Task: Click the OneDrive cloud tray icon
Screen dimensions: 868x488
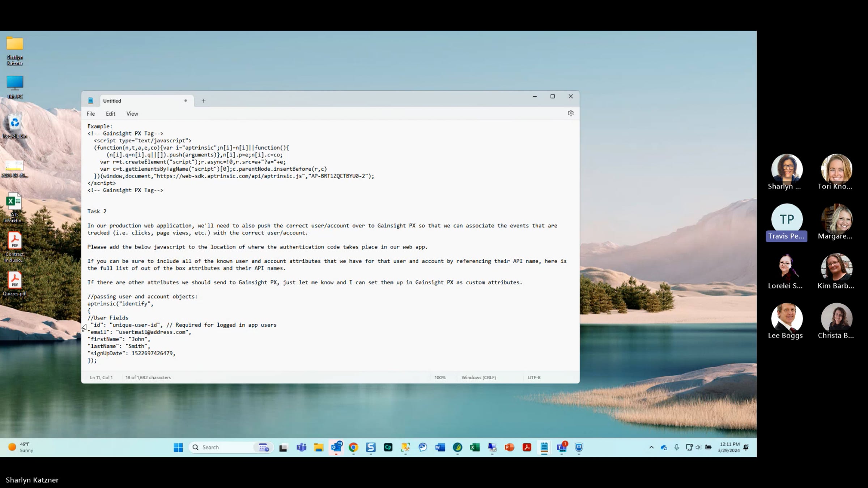Action: pyautogui.click(x=664, y=448)
